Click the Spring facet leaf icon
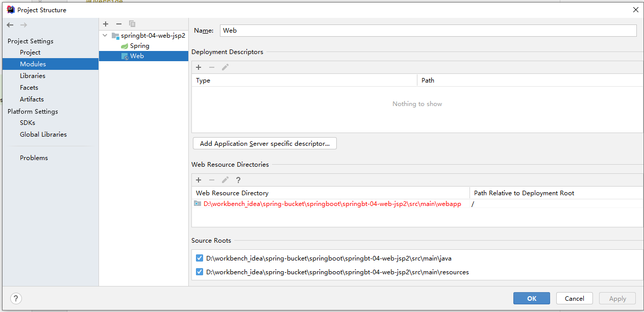This screenshot has width=644, height=312. coord(125,46)
